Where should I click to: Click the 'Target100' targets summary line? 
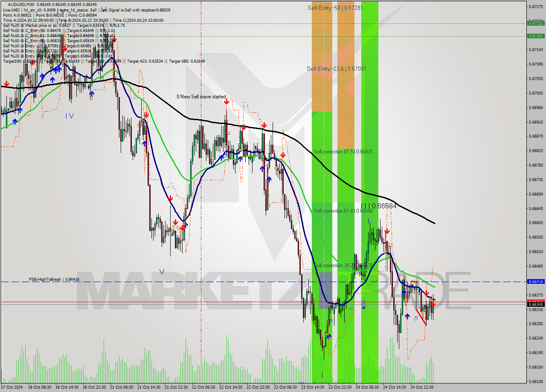[x=104, y=61]
